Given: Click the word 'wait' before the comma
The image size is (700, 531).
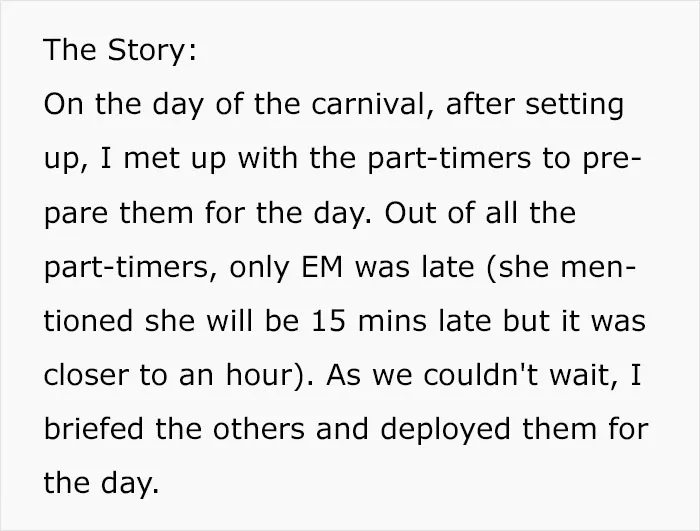Looking at the screenshot, I should [585, 375].
